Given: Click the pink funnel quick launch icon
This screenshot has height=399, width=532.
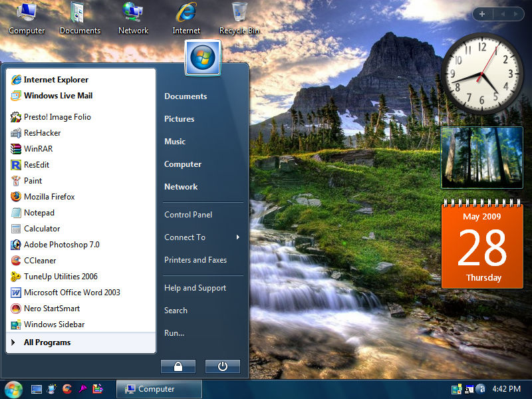Looking at the screenshot, I should click(x=82, y=389).
